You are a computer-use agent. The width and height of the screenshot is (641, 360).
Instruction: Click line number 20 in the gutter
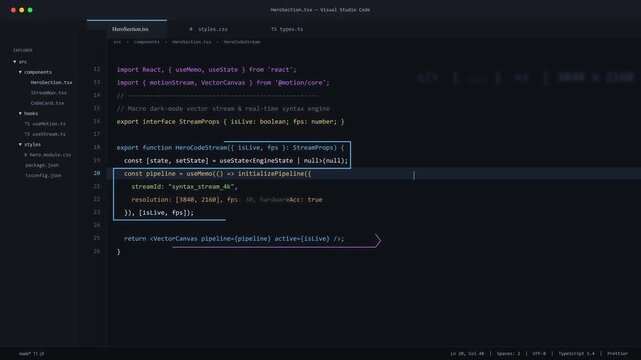click(96, 173)
